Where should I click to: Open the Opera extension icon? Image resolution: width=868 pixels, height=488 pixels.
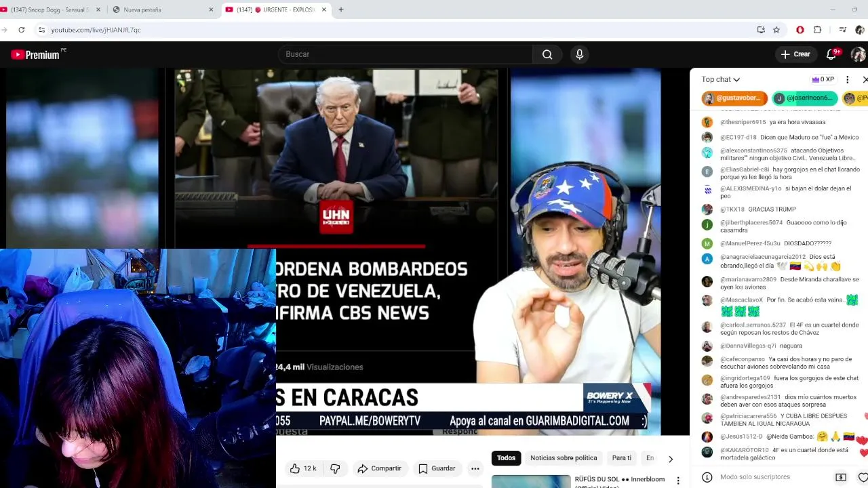800,30
